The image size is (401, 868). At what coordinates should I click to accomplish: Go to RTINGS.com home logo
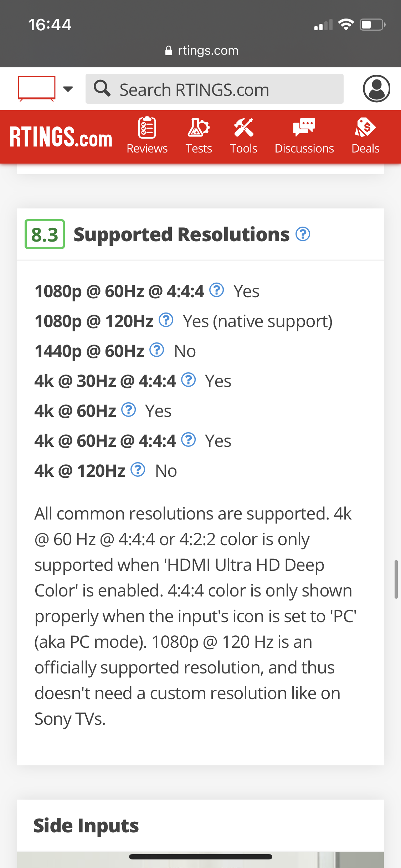[x=61, y=137]
